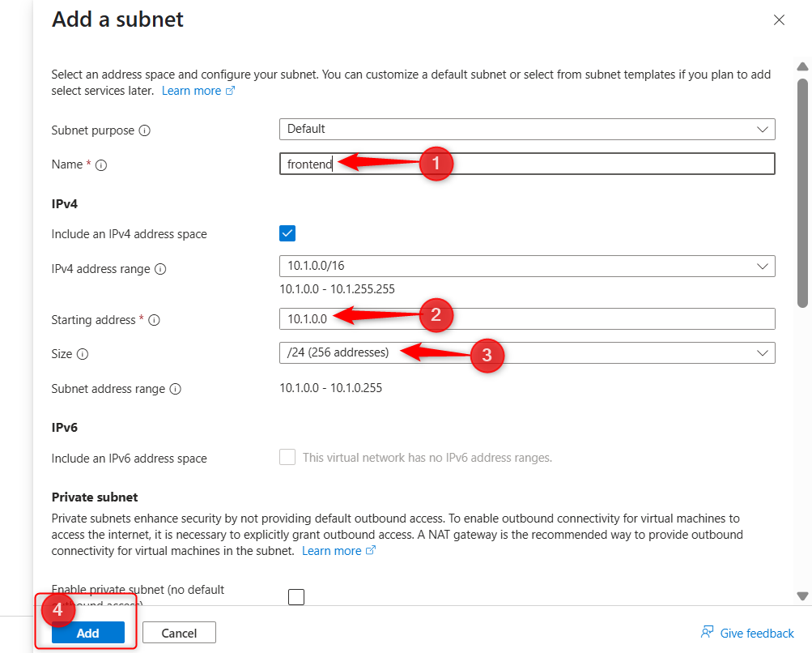
Task: Click info icon beside IPv4 address range
Action: (x=160, y=269)
